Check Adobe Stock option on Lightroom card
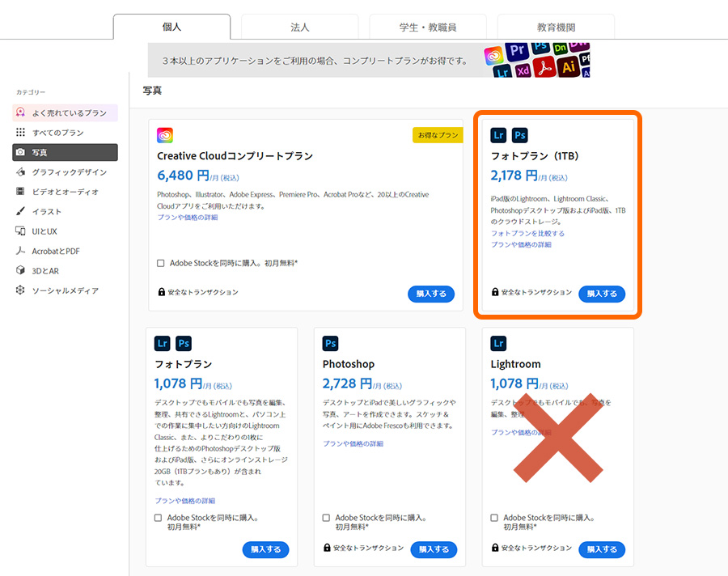 (494, 518)
